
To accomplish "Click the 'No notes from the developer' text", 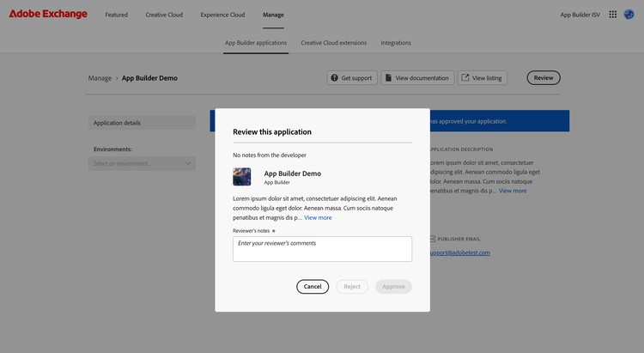I will click(x=270, y=155).
